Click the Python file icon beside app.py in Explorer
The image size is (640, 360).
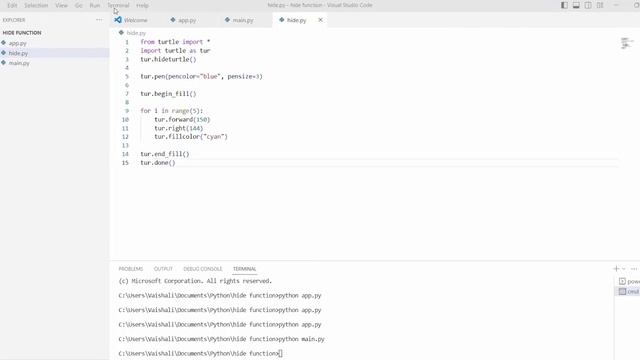click(x=4, y=42)
